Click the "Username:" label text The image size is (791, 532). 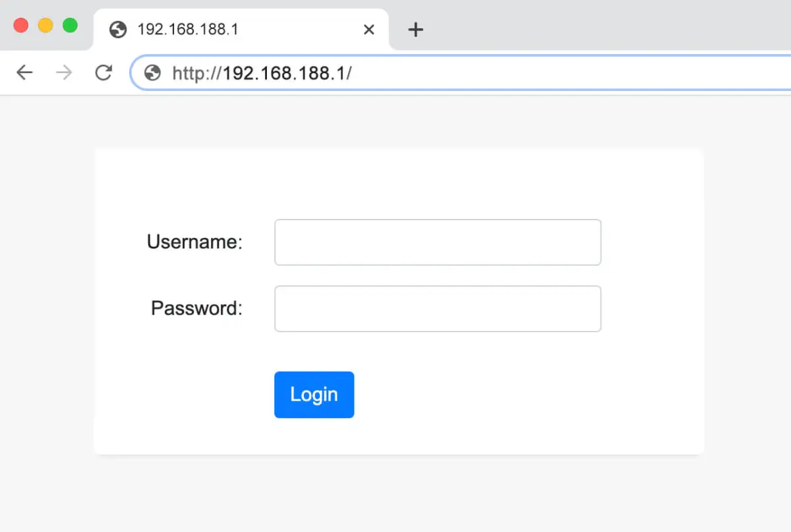pyautogui.click(x=194, y=242)
